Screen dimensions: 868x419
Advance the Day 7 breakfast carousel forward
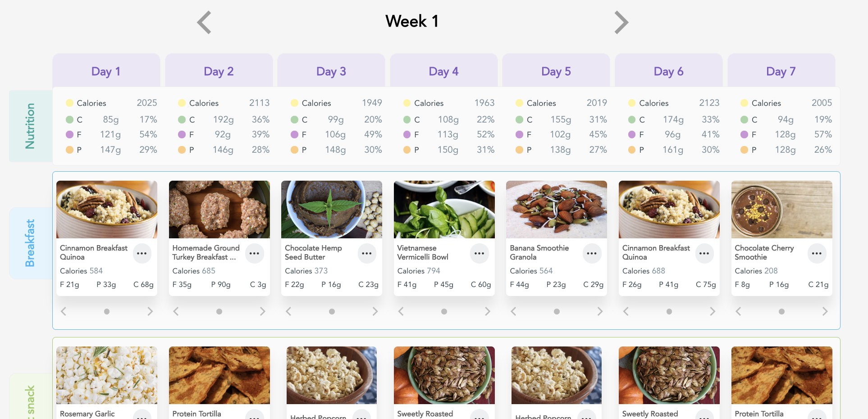(825, 311)
